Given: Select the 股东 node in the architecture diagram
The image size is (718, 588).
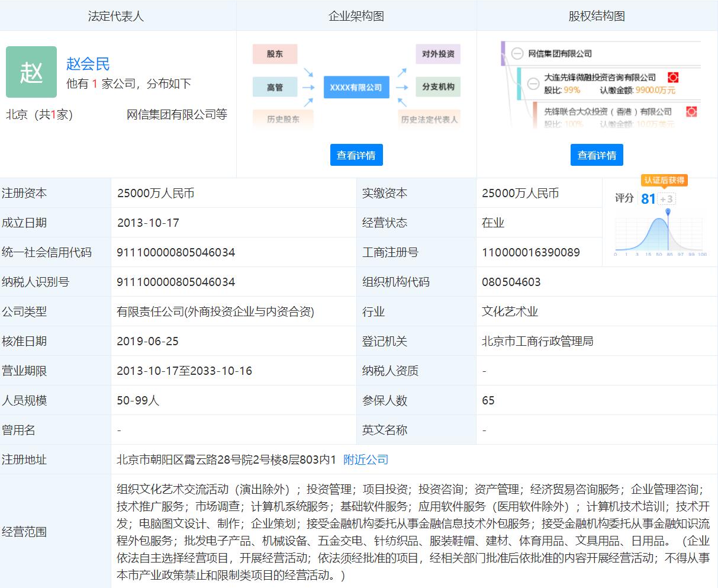Looking at the screenshot, I should [275, 54].
